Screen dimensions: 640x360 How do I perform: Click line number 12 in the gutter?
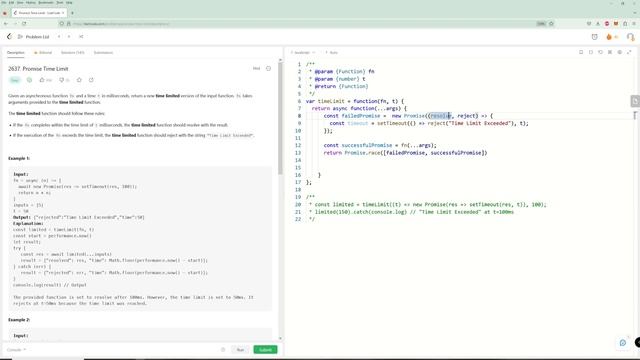tap(298, 145)
